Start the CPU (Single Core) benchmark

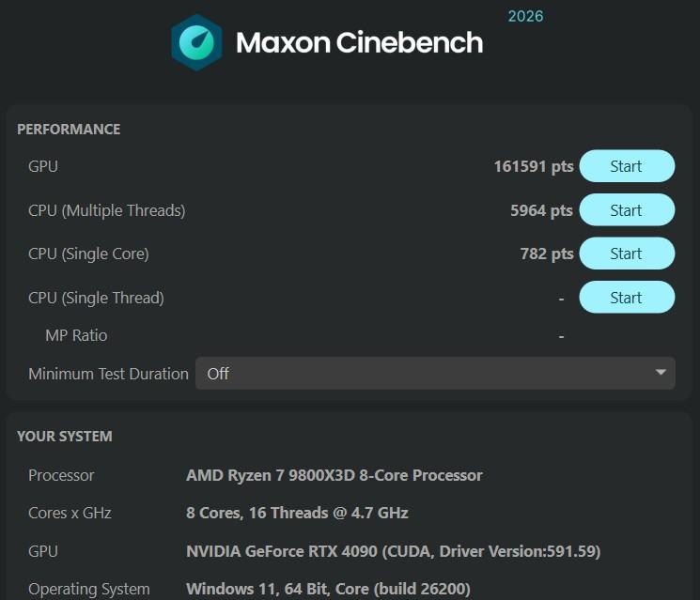pyautogui.click(x=626, y=254)
